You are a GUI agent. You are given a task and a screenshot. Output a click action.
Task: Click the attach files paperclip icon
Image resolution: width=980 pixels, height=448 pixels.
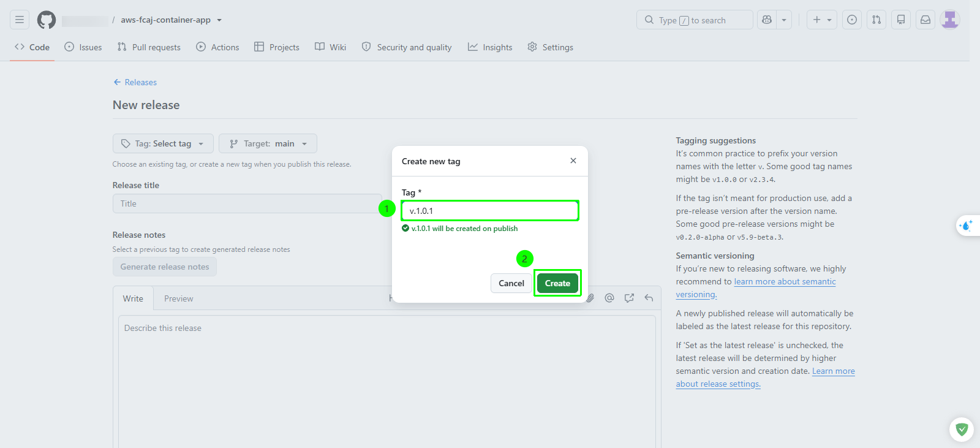pos(590,298)
